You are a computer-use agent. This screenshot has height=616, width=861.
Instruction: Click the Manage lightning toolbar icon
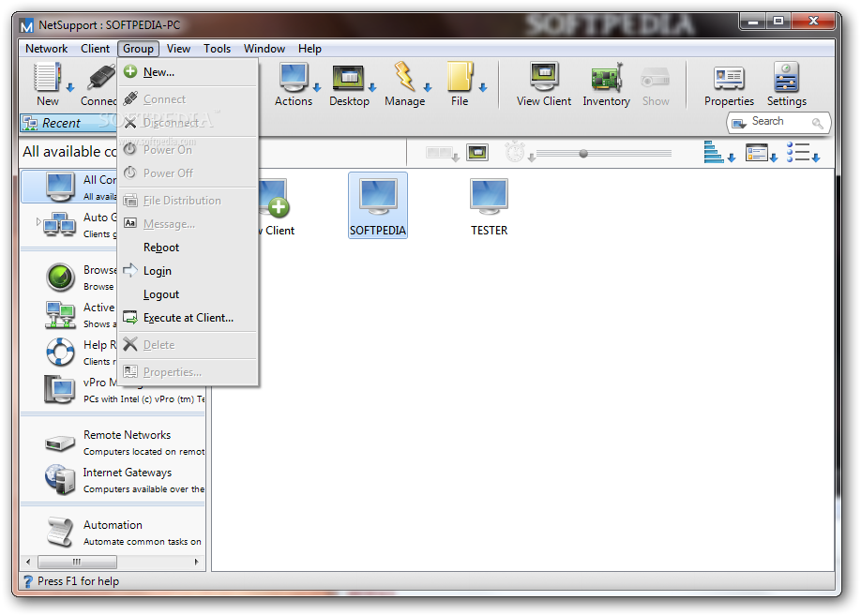click(404, 76)
